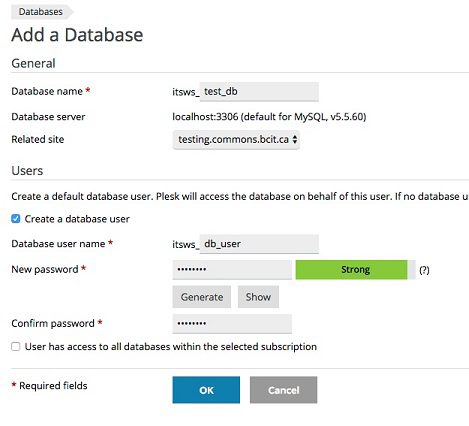The height and width of the screenshot is (426, 469).
Task: Click the OK button
Action: click(x=206, y=390)
